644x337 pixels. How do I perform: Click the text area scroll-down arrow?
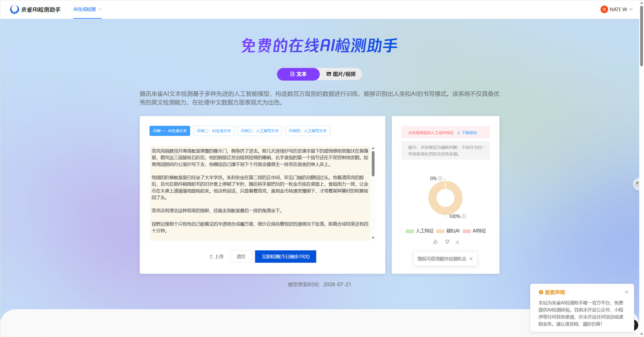(x=373, y=238)
